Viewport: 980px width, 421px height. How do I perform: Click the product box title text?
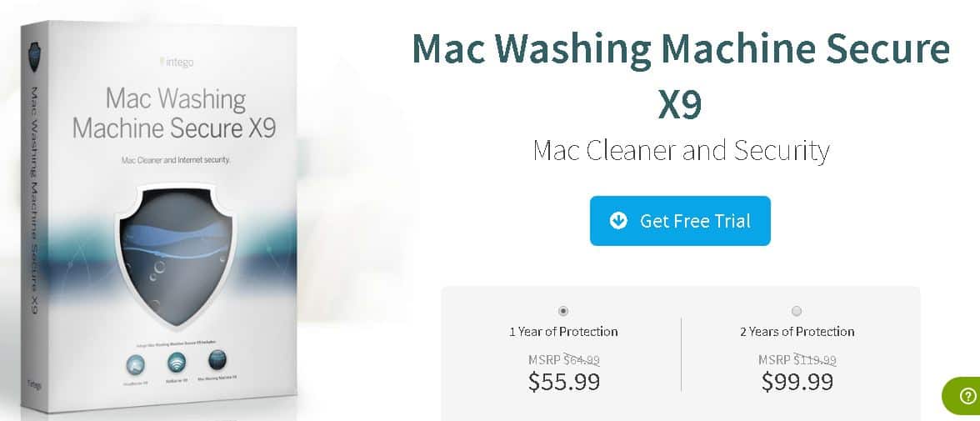click(174, 114)
